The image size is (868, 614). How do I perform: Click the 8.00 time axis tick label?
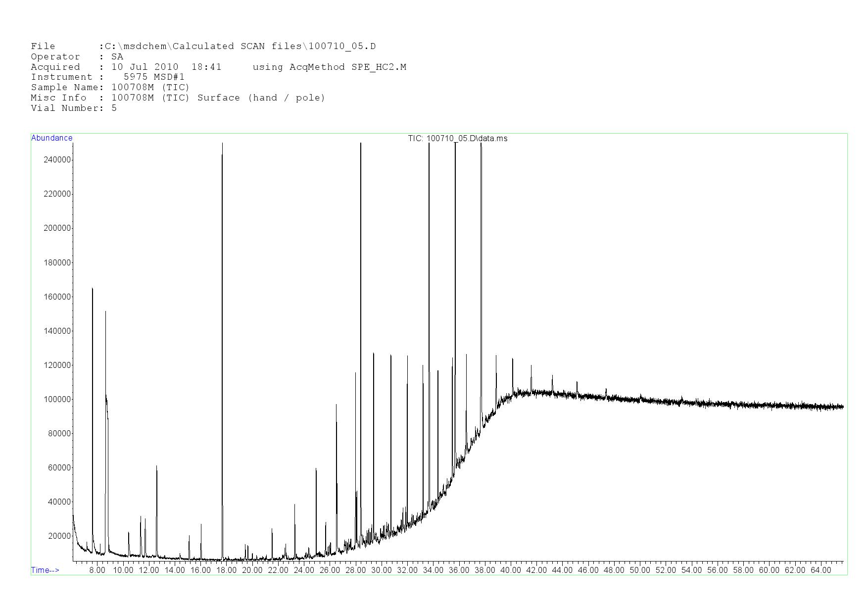pyautogui.click(x=97, y=570)
